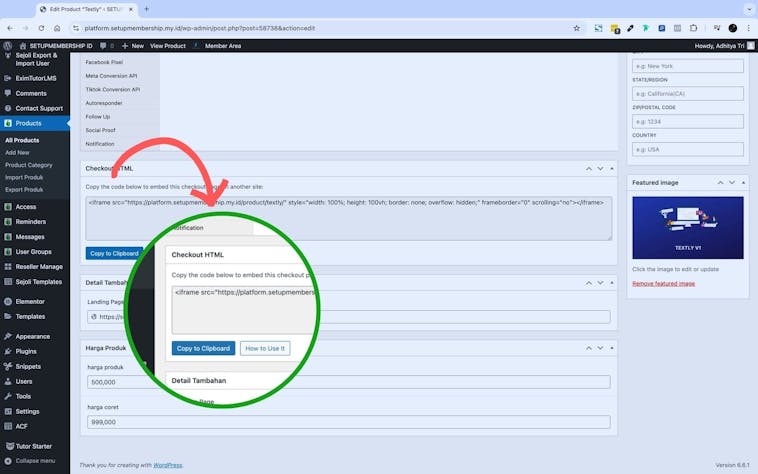This screenshot has height=474, width=758.
Task: Move the Detail Tambahan panel down
Action: [x=601, y=283]
